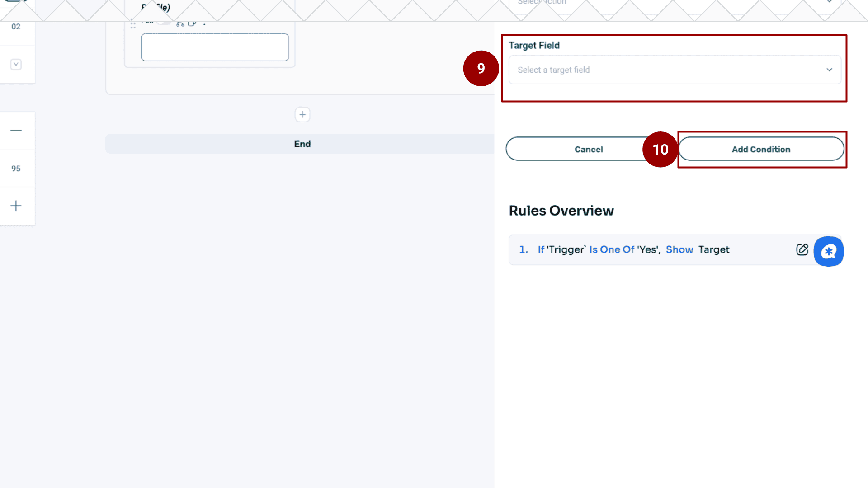Screen dimensions: 868x488
Task: Open the Select a target field dropdown
Action: 675,70
